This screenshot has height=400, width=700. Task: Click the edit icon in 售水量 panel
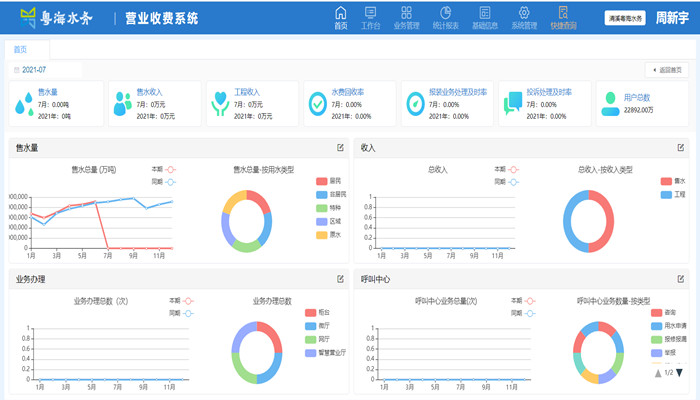coord(340,148)
